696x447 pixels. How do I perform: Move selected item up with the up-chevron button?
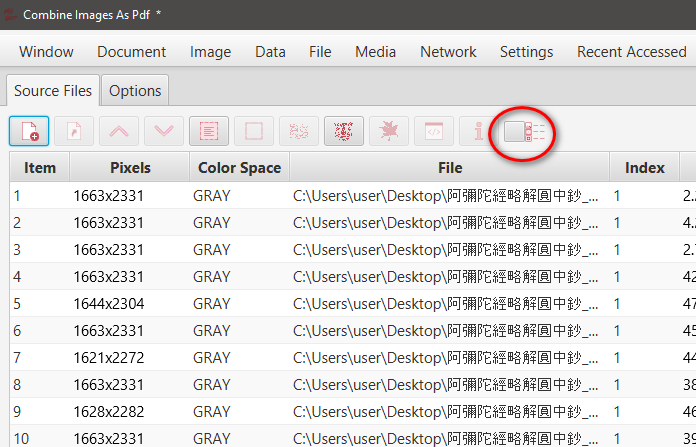(x=119, y=131)
